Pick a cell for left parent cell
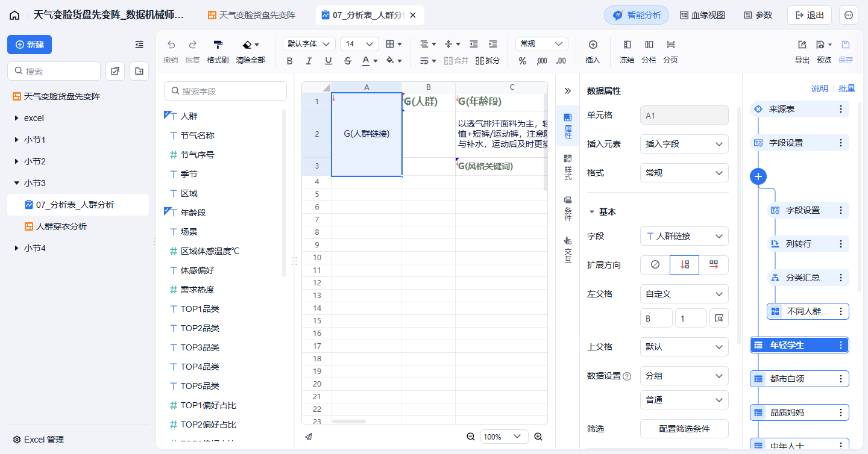This screenshot has width=868, height=454. tap(719, 318)
